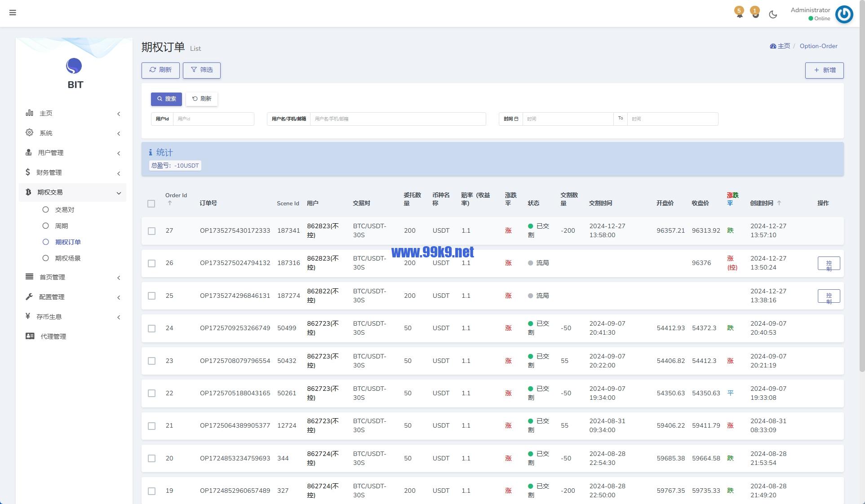
Task: Collapse the 期权交易 sidebar chevron
Action: coord(119,193)
